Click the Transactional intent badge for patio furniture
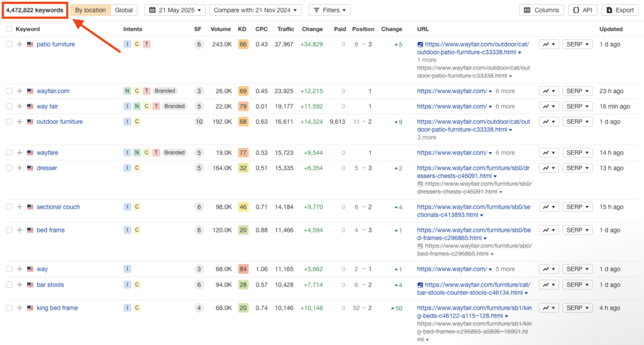The width and height of the screenshot is (644, 345). pyautogui.click(x=147, y=45)
